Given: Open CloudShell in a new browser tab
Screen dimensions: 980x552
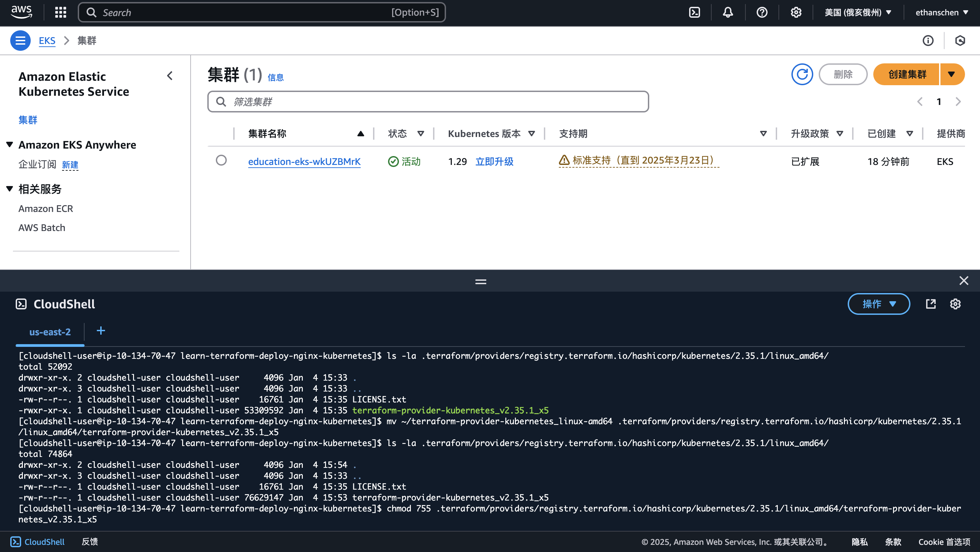Looking at the screenshot, I should pyautogui.click(x=931, y=304).
